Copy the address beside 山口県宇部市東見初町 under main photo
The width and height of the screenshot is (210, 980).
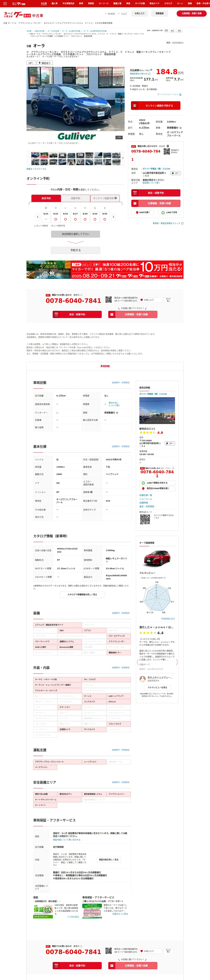pyautogui.click(x=175, y=173)
